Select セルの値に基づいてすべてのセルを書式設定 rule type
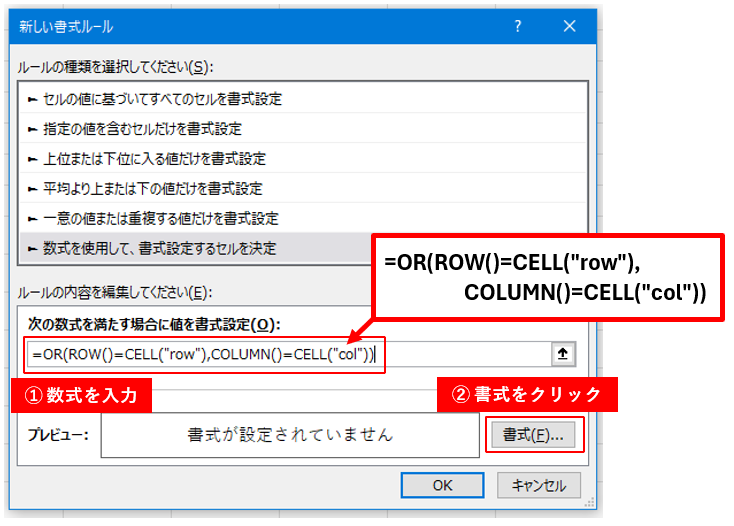 coord(162,99)
